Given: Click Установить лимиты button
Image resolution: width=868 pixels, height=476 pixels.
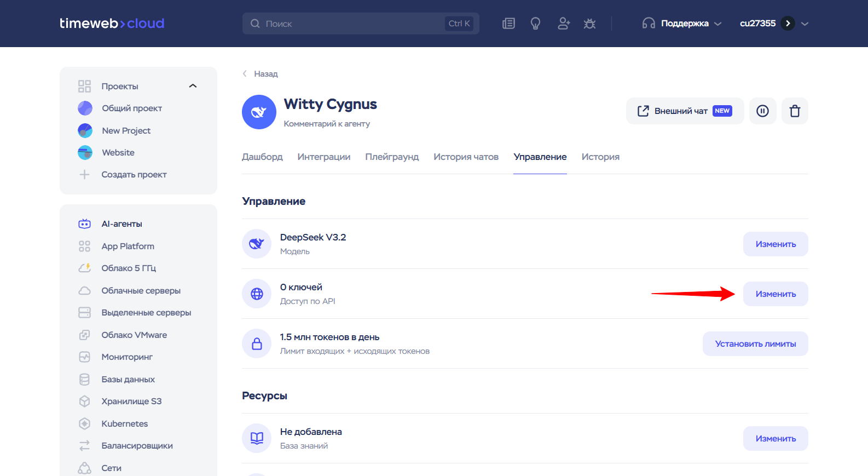Looking at the screenshot, I should [x=755, y=344].
